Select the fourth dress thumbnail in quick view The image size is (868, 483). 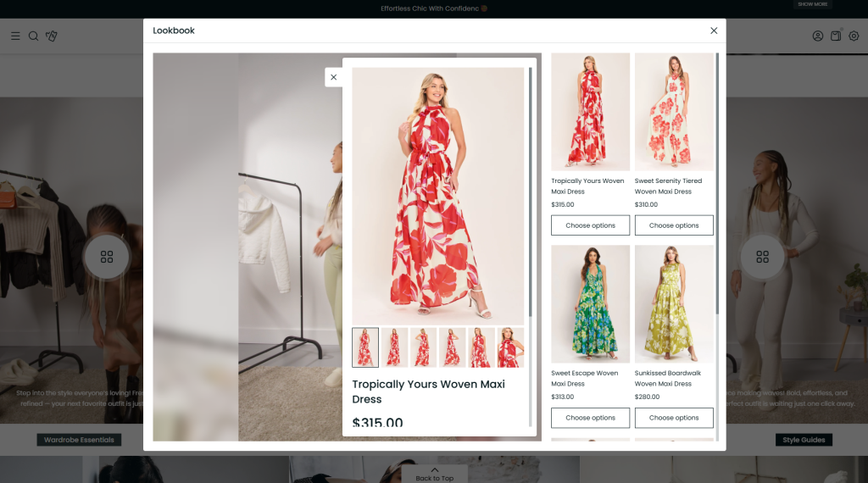point(453,347)
